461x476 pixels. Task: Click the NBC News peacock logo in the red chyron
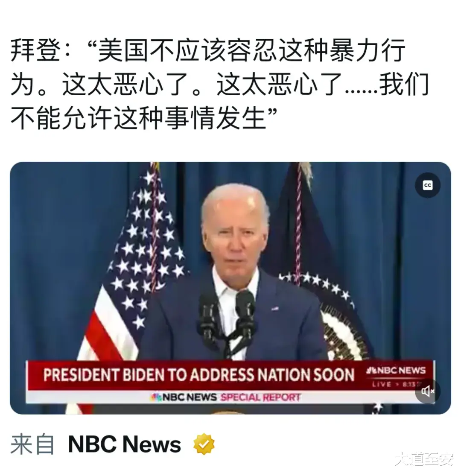click(x=371, y=371)
